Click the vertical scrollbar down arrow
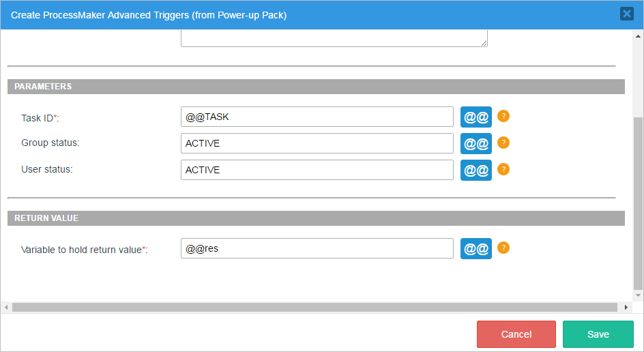This screenshot has width=644, height=352. (638, 296)
